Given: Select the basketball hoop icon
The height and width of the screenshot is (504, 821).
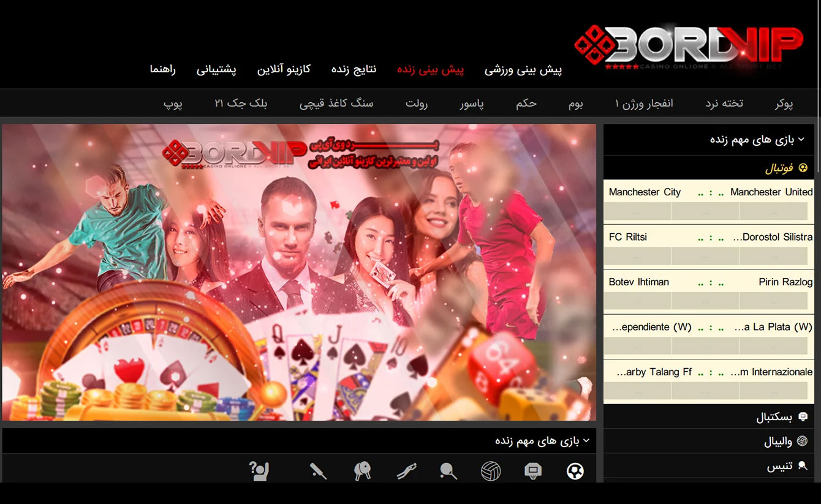Looking at the screenshot, I should 533,471.
